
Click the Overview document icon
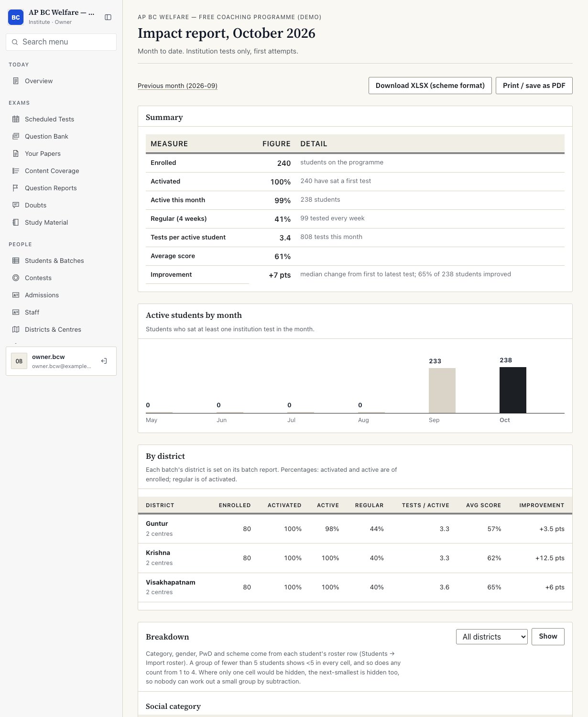point(16,81)
